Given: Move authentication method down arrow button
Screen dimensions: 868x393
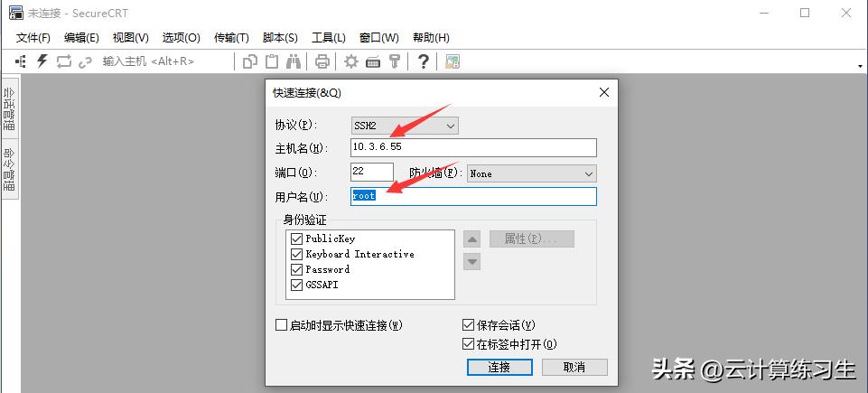Looking at the screenshot, I should (471, 261).
